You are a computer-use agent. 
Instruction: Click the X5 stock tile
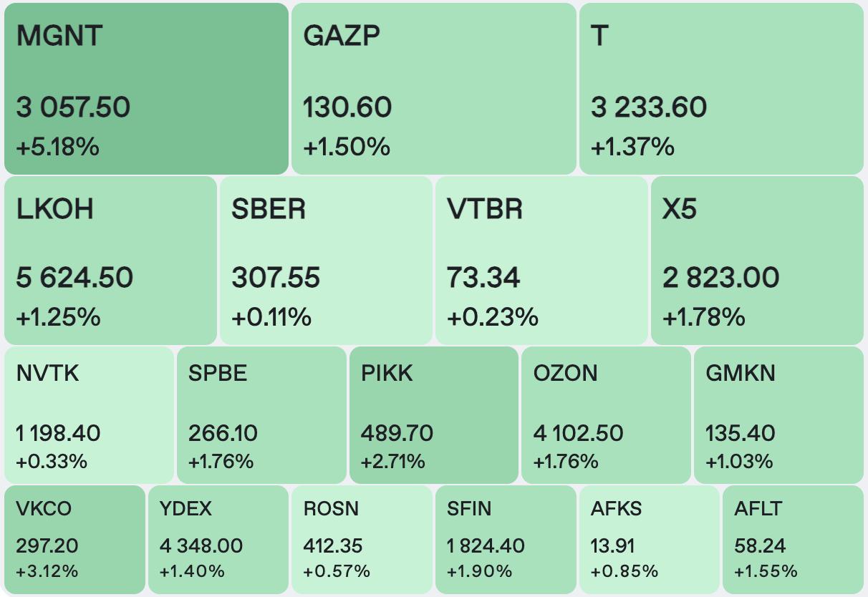(757, 261)
